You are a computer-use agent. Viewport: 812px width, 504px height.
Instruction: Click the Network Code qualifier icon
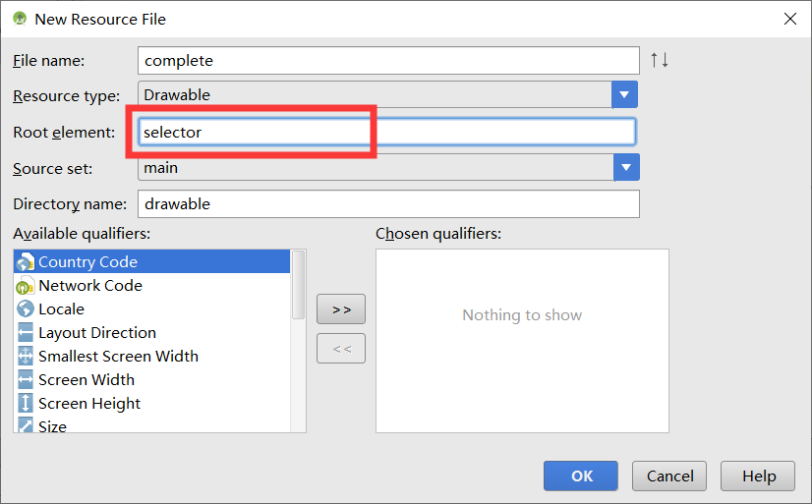[26, 286]
